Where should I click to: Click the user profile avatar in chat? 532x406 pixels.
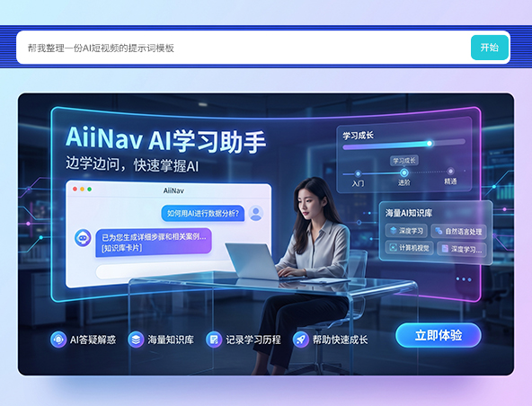click(256, 213)
